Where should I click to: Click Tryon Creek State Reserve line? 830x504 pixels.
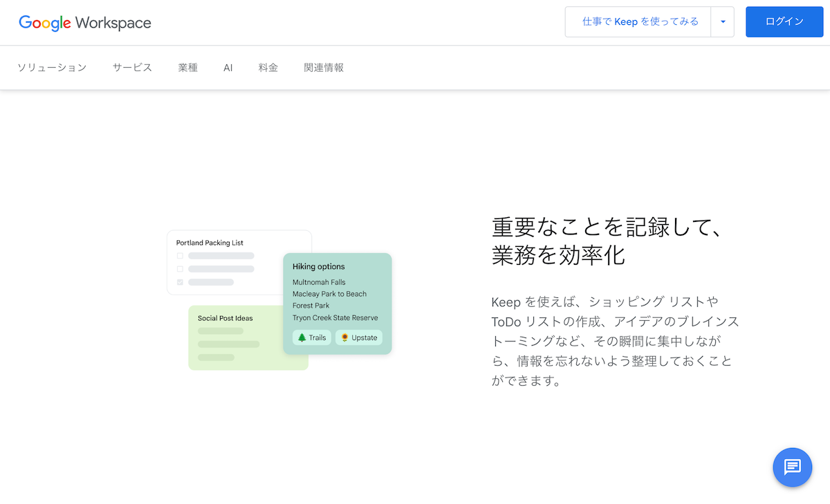335,317
